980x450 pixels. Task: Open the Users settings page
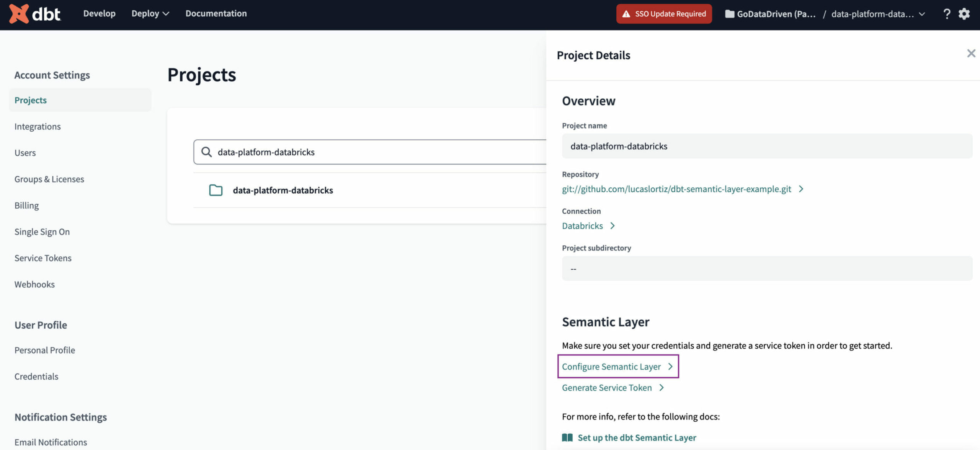click(x=25, y=153)
